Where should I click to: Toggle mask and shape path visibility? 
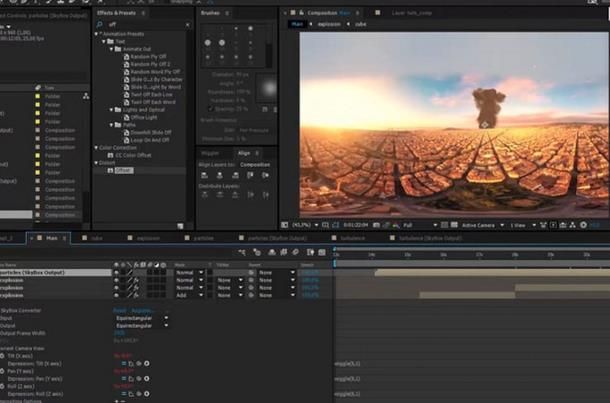(336, 225)
